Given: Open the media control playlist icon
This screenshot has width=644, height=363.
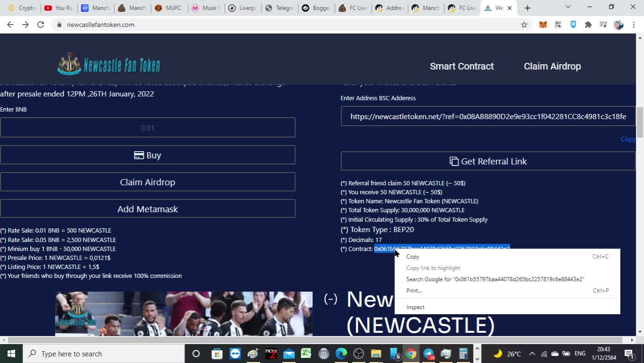Looking at the screenshot, I should (x=603, y=25).
